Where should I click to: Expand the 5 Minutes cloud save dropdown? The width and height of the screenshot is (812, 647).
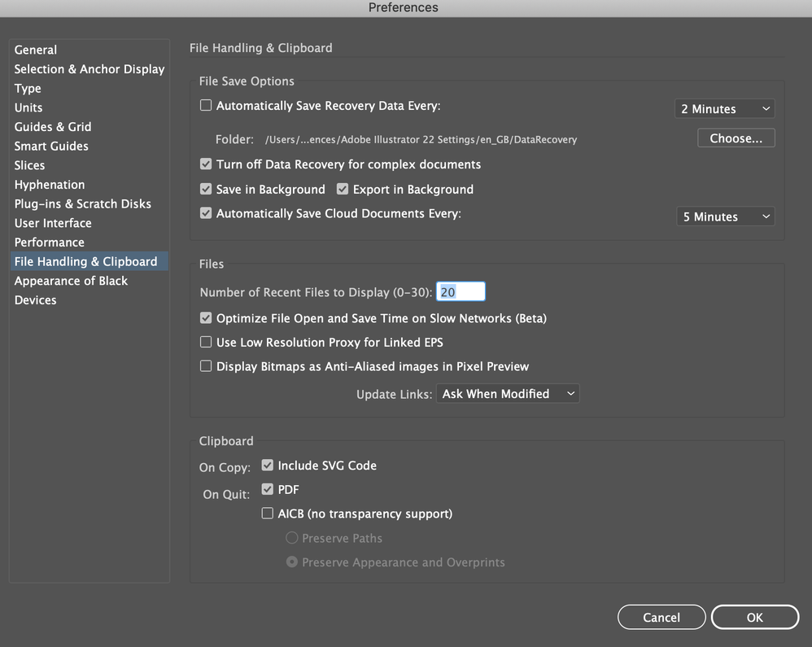(x=726, y=217)
